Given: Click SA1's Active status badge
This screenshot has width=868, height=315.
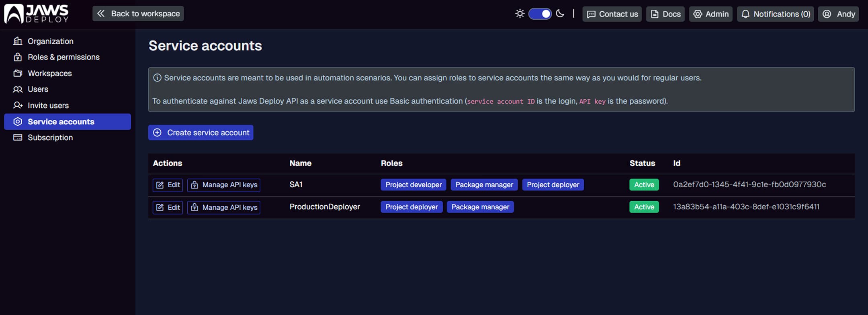Looking at the screenshot, I should point(644,185).
